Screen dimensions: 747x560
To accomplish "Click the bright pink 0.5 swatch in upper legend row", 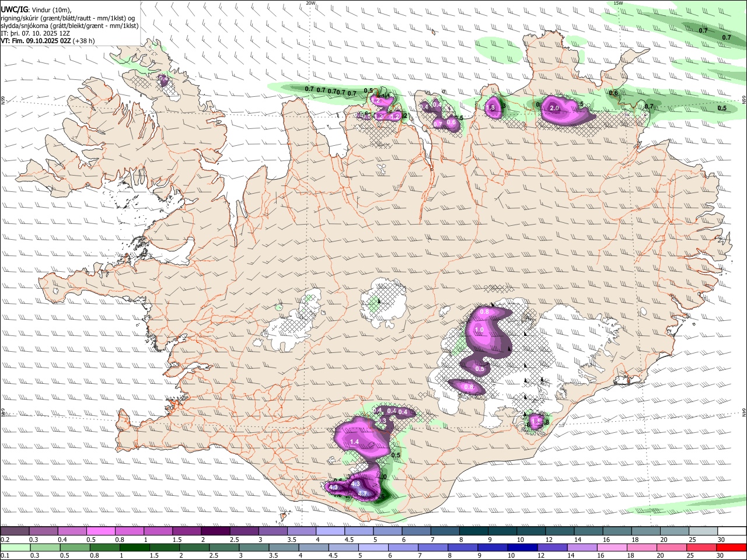I will tap(100, 531).
